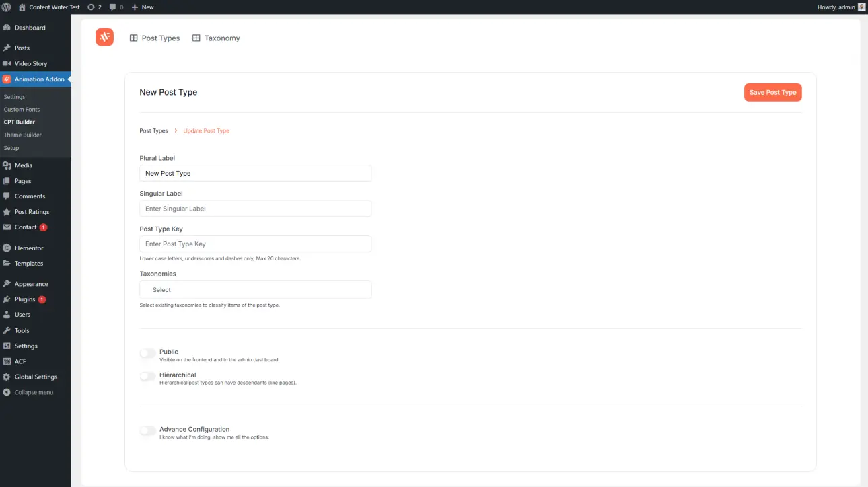The height and width of the screenshot is (487, 868).
Task: Click admin user avatar at top right
Action: pyautogui.click(x=861, y=7)
